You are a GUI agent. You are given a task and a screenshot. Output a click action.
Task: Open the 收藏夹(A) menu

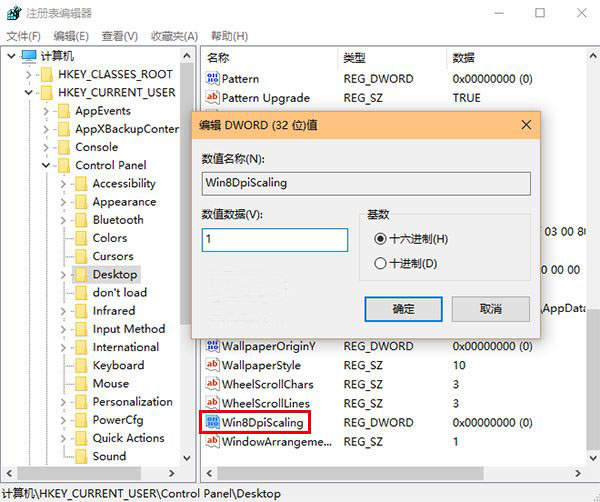click(174, 36)
